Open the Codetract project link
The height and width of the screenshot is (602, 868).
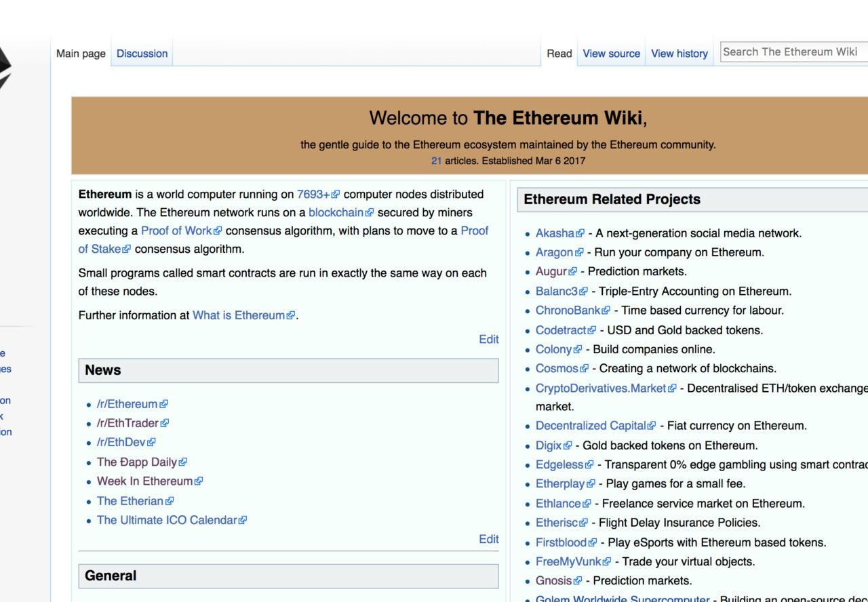[x=561, y=330]
